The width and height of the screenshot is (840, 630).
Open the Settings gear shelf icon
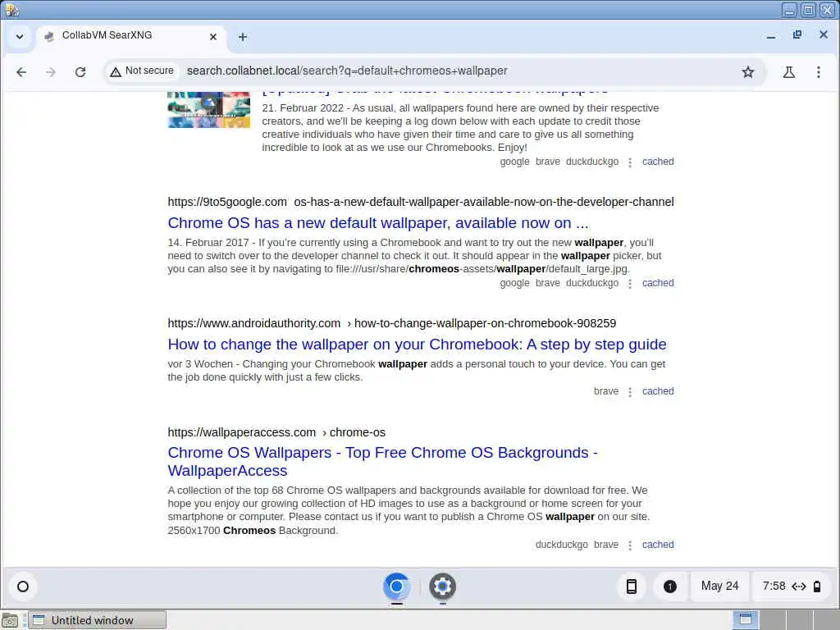coord(442,587)
